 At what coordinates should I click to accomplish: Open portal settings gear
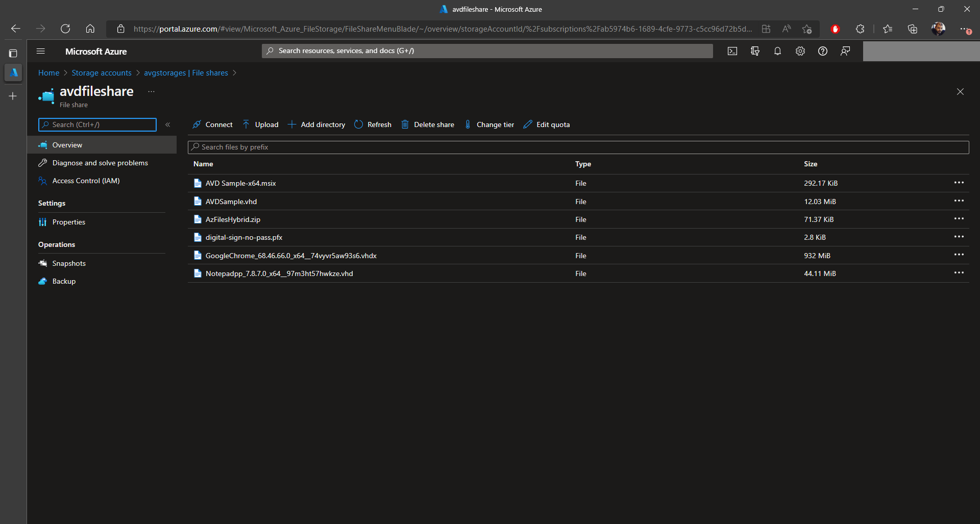pyautogui.click(x=800, y=51)
